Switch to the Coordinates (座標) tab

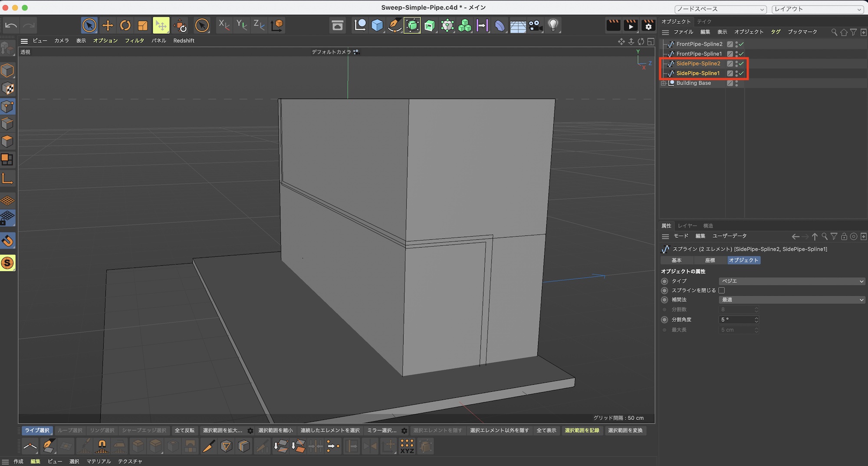[710, 261]
